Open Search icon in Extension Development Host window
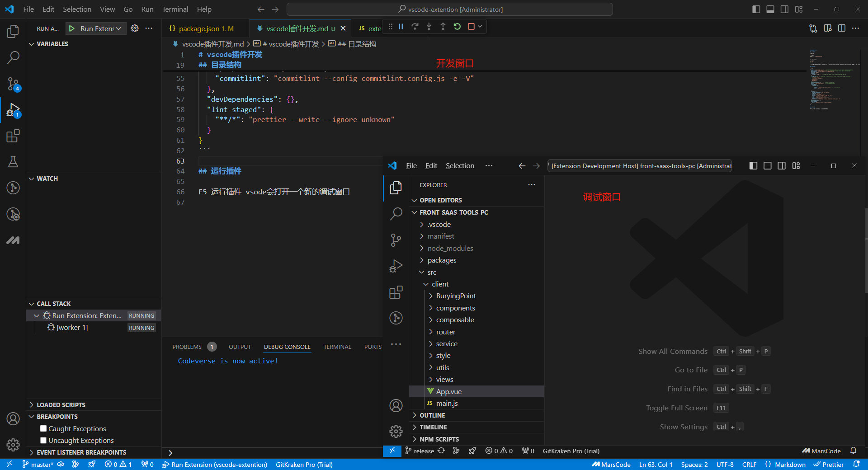Image resolution: width=868 pixels, height=470 pixels. pyautogui.click(x=396, y=213)
